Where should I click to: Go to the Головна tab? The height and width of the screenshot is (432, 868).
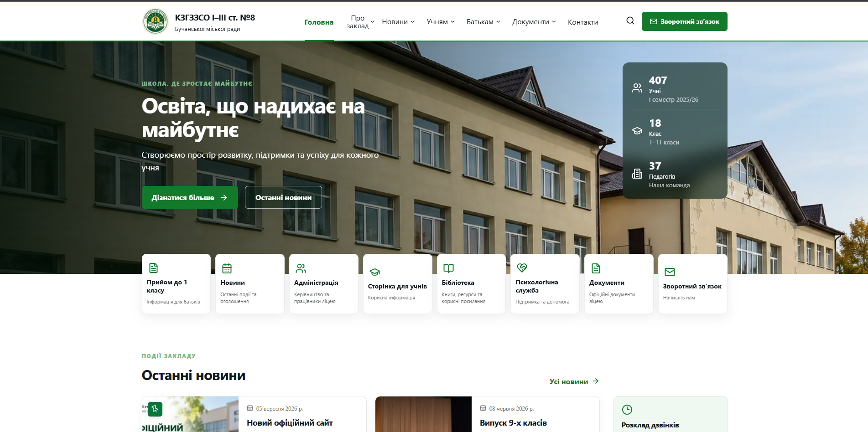pyautogui.click(x=319, y=22)
